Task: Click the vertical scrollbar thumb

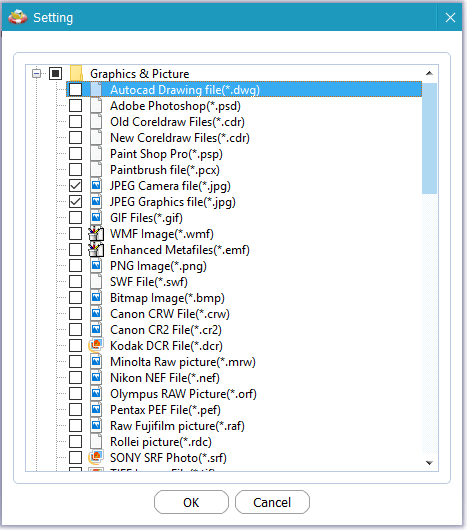Action: point(429,138)
